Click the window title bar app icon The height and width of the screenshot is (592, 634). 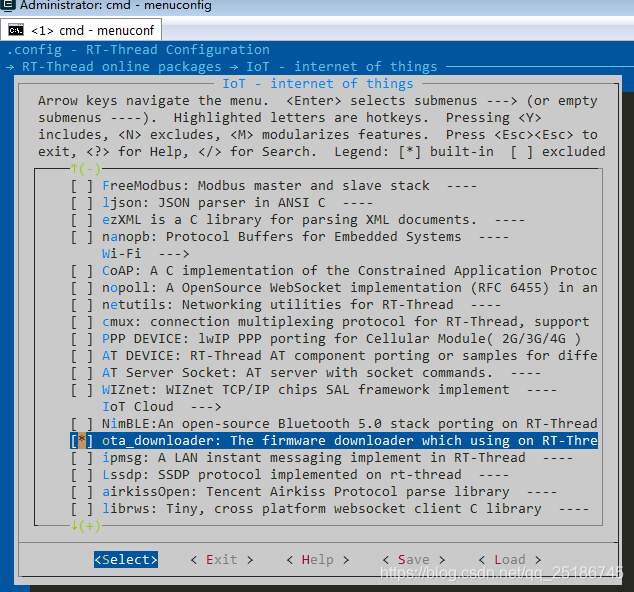(8, 5)
